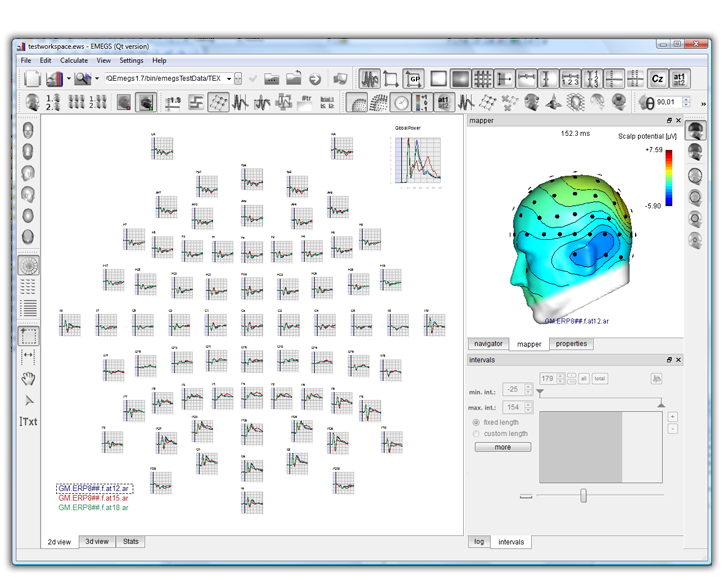Click the GlobalPower plot thumbnail
The height and width of the screenshot is (587, 722).
[x=417, y=157]
